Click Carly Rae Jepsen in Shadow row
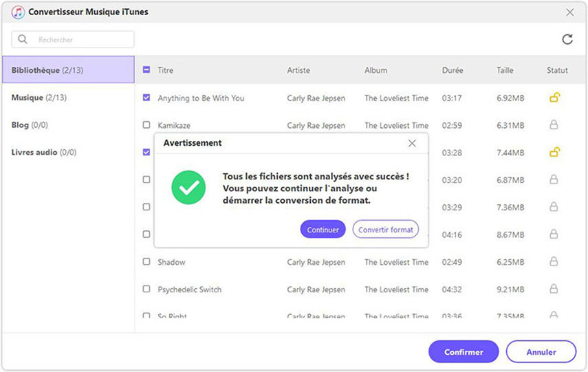This screenshot has width=588, height=372. coord(316,262)
